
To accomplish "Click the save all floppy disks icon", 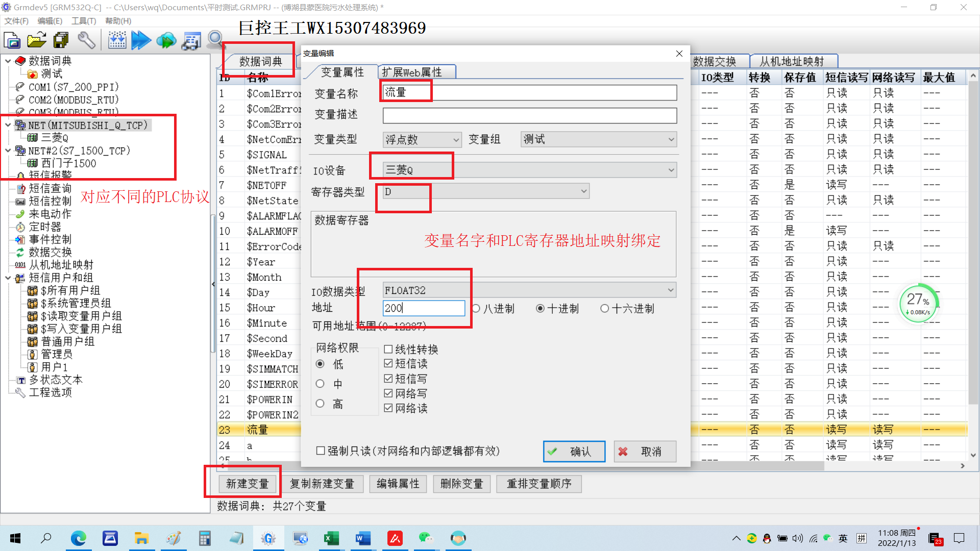I will click(x=61, y=40).
